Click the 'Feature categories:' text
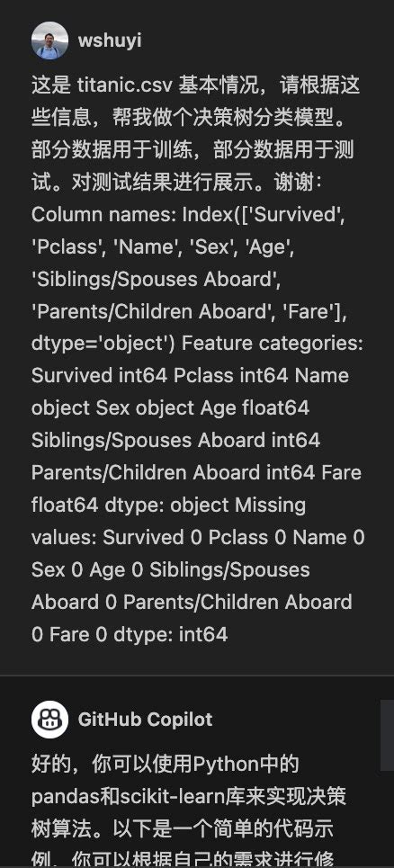This screenshot has width=394, height=868. coord(273,344)
